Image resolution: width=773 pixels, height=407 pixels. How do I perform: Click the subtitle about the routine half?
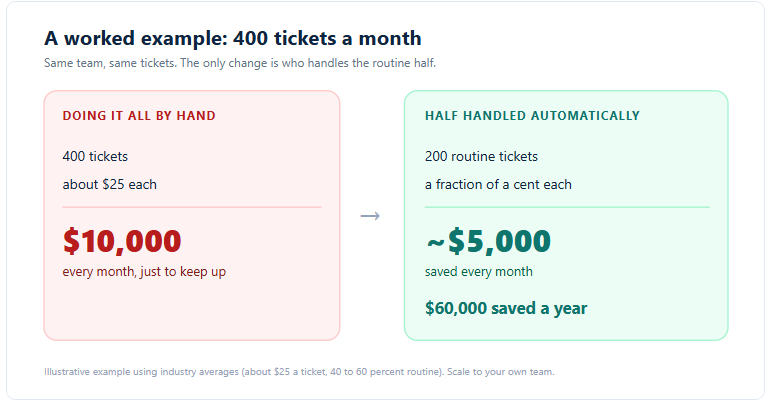(x=240, y=63)
